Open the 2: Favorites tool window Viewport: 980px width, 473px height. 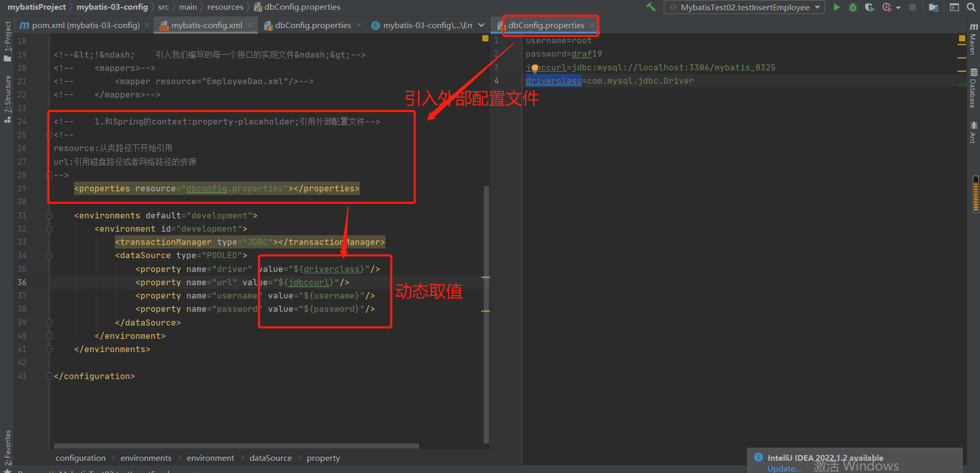click(7, 451)
